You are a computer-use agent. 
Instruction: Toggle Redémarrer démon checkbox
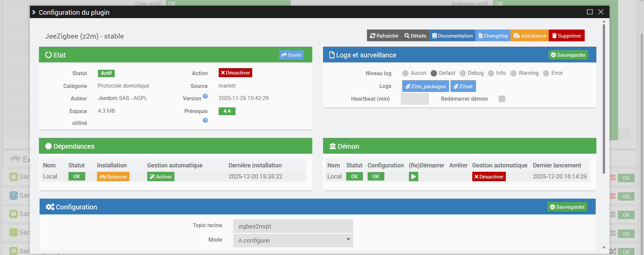click(502, 99)
